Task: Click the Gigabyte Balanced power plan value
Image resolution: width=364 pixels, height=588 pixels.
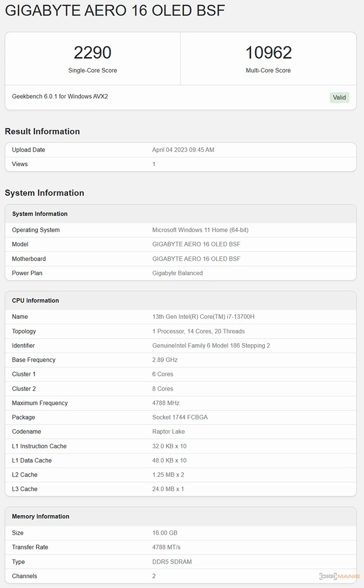Action: click(x=177, y=273)
